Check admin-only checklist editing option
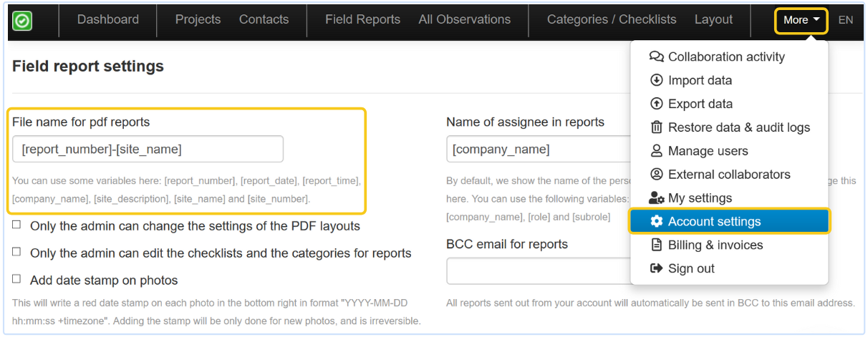This screenshot has height=337, width=868. (16, 253)
